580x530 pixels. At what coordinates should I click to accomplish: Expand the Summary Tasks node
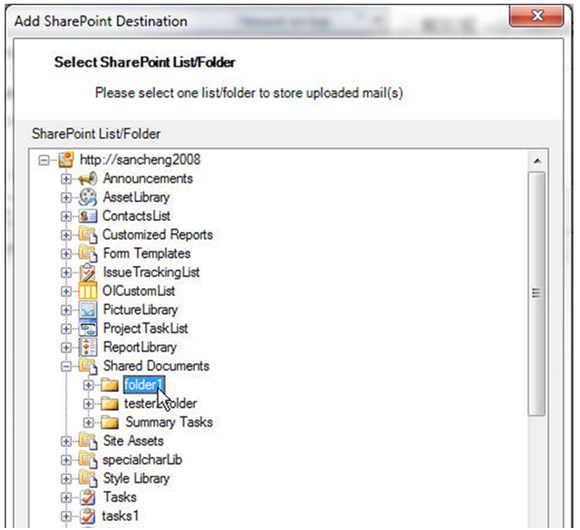click(88, 422)
